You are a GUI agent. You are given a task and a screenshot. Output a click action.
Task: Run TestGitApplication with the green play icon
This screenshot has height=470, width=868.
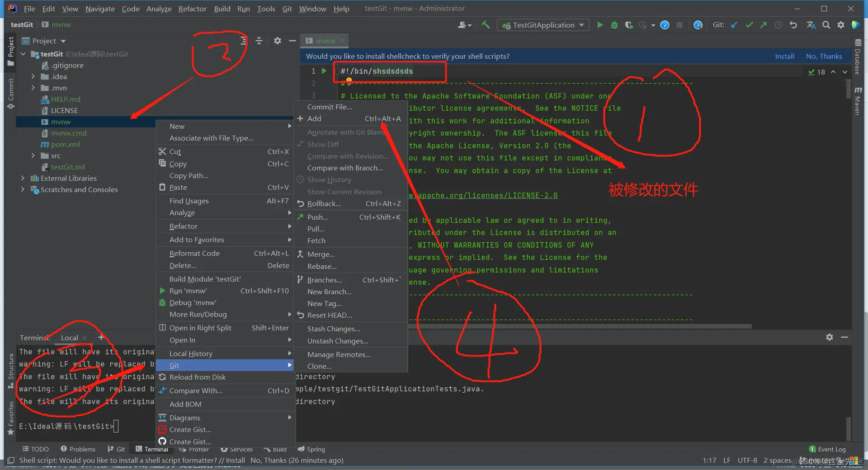coord(600,25)
